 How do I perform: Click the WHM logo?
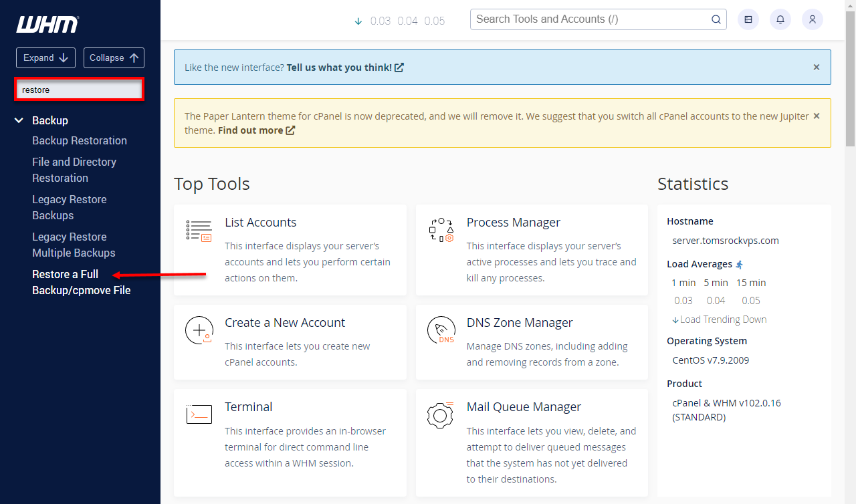point(47,25)
